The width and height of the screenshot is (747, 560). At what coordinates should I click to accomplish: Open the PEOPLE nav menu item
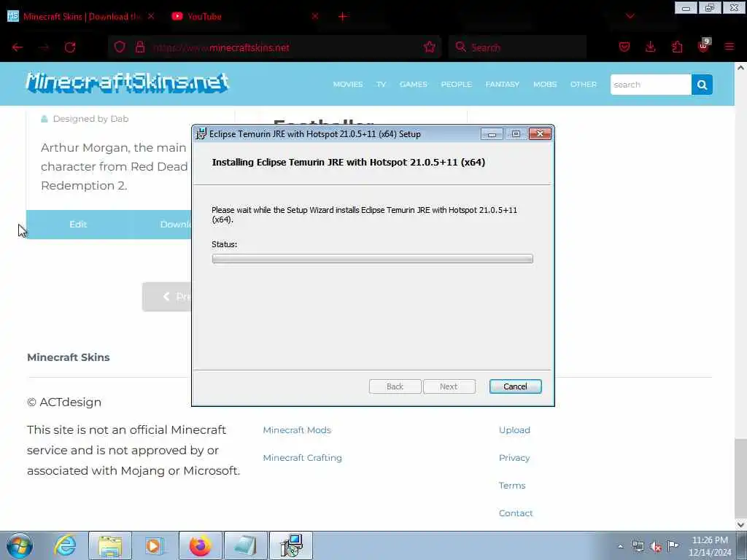click(x=457, y=85)
